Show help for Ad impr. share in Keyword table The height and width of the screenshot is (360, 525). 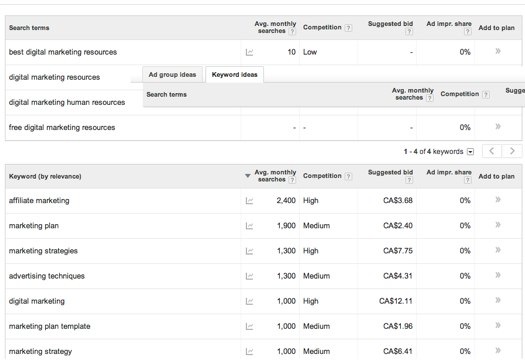(467, 180)
